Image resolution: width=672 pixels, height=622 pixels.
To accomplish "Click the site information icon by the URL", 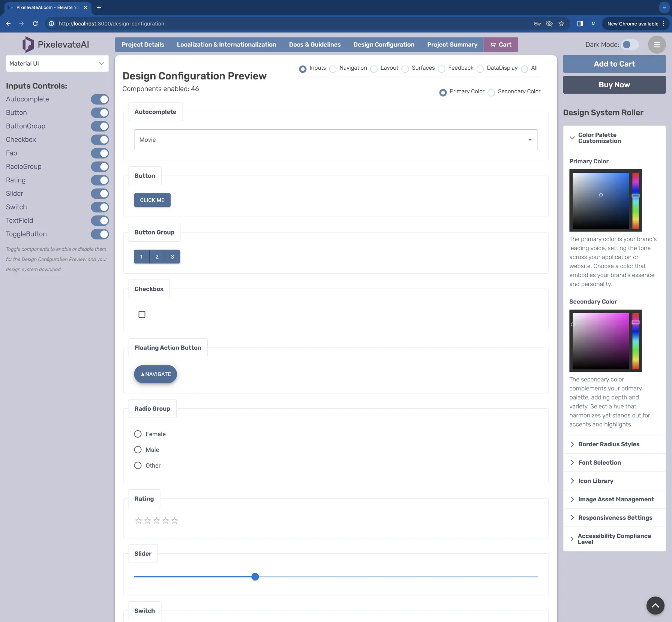I will tap(51, 24).
